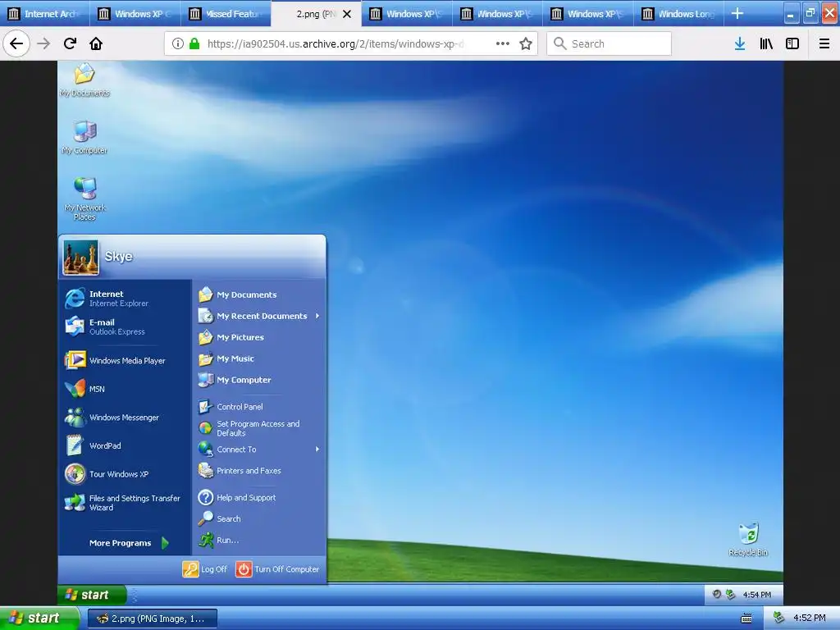Image resolution: width=840 pixels, height=630 pixels.
Task: Open Set Program Access and Defaults
Action: (259, 428)
